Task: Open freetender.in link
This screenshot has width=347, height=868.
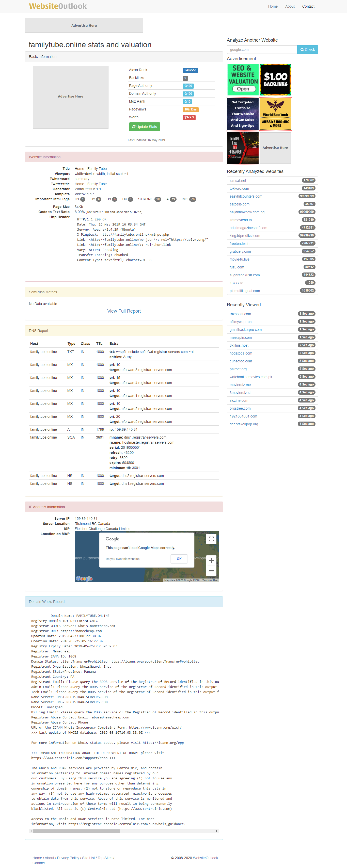Action: [x=240, y=244]
